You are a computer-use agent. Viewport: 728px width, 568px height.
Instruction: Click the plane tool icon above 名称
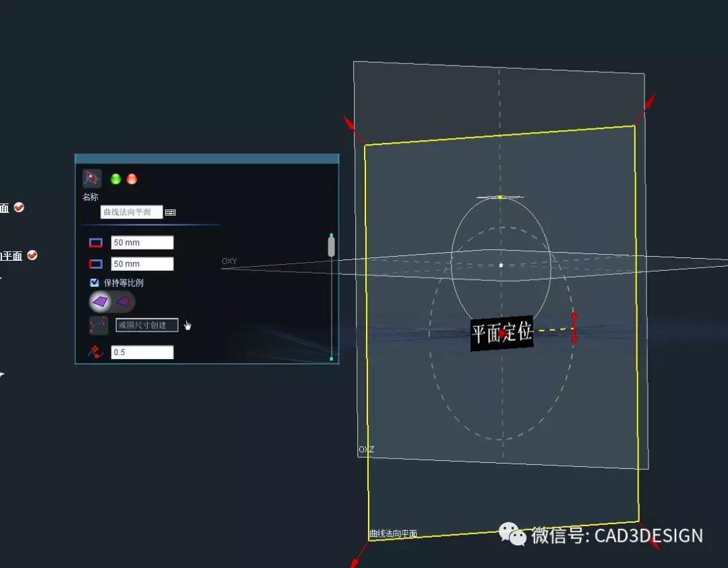(x=92, y=179)
